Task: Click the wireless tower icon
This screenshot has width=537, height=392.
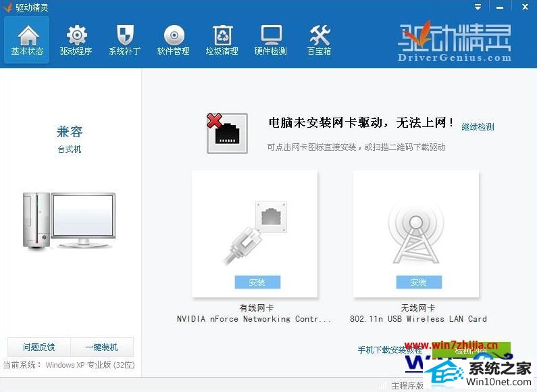Action: pos(416,234)
